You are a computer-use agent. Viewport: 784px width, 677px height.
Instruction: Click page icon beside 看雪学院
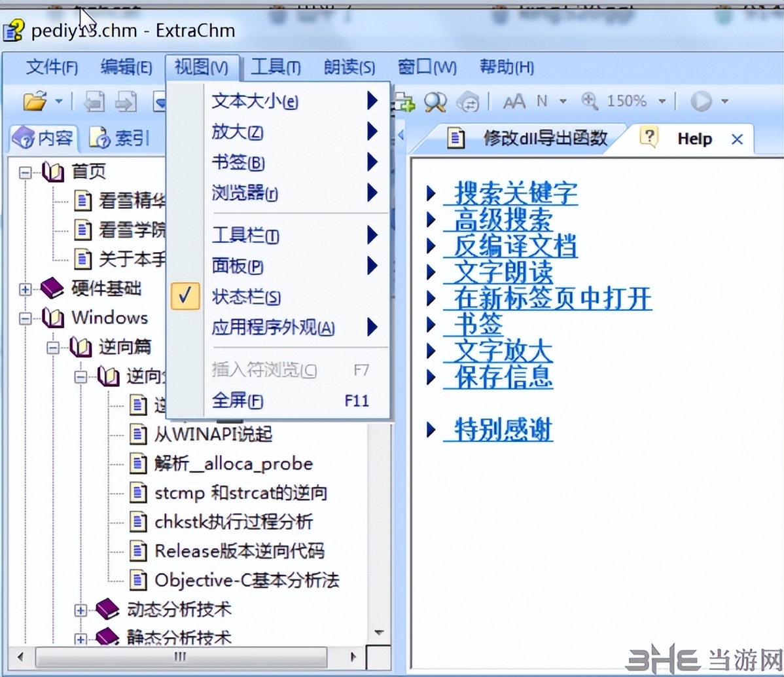pyautogui.click(x=82, y=230)
